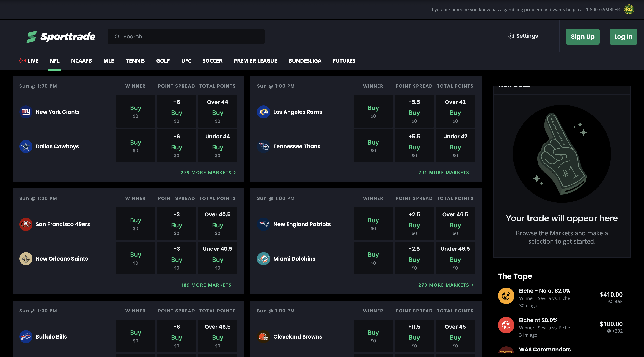Buy New York Giants winner
The width and height of the screenshot is (644, 357).
pyautogui.click(x=136, y=111)
